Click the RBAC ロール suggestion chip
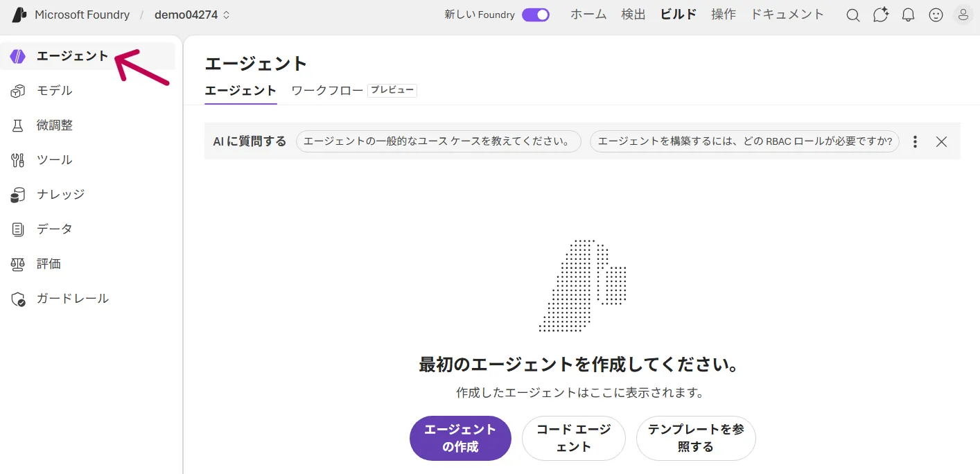The height and width of the screenshot is (474, 980). click(744, 141)
